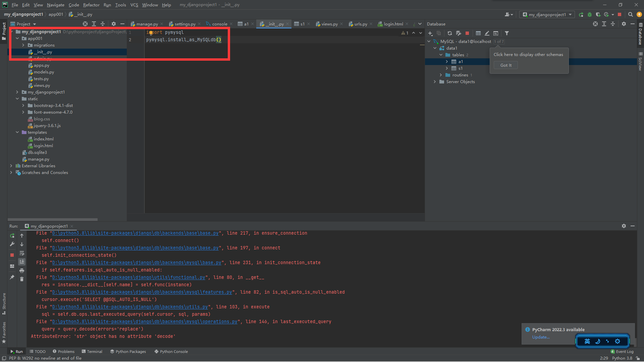Expand the migrations folder

coord(23,45)
